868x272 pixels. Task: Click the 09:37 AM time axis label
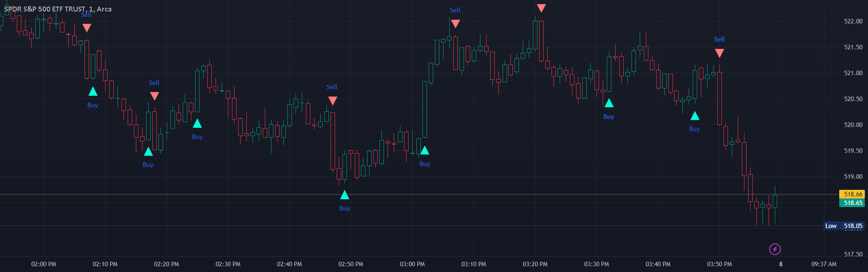click(824, 264)
